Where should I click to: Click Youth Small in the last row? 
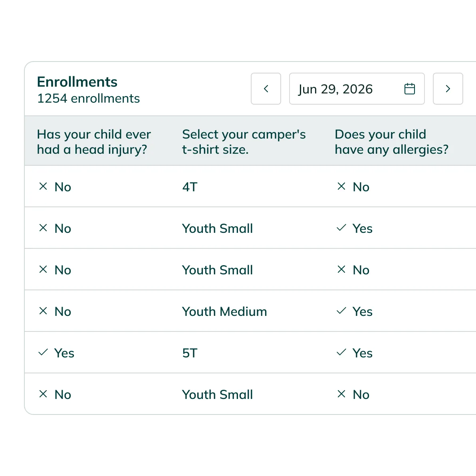pyautogui.click(x=217, y=395)
